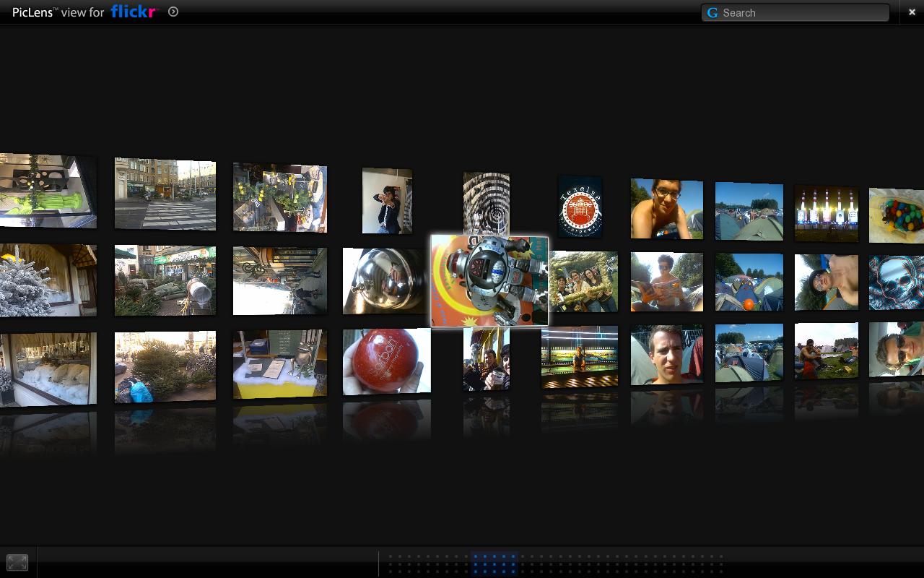
Task: Select the black-and-white spiral pattern photo
Action: pyautogui.click(x=486, y=202)
